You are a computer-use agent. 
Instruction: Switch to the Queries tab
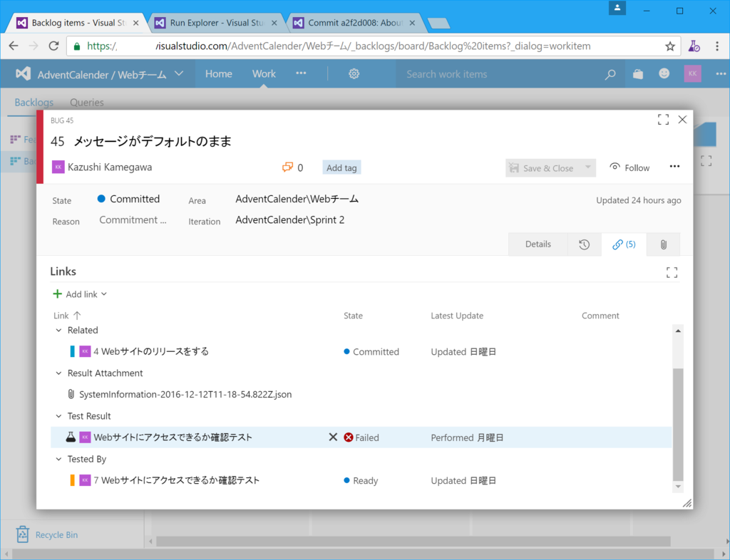(86, 102)
